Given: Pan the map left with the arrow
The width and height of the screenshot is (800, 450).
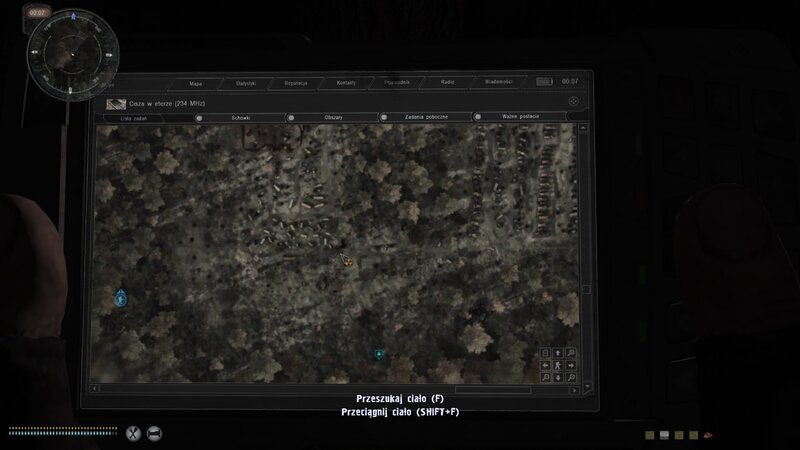Looking at the screenshot, I should tap(545, 366).
